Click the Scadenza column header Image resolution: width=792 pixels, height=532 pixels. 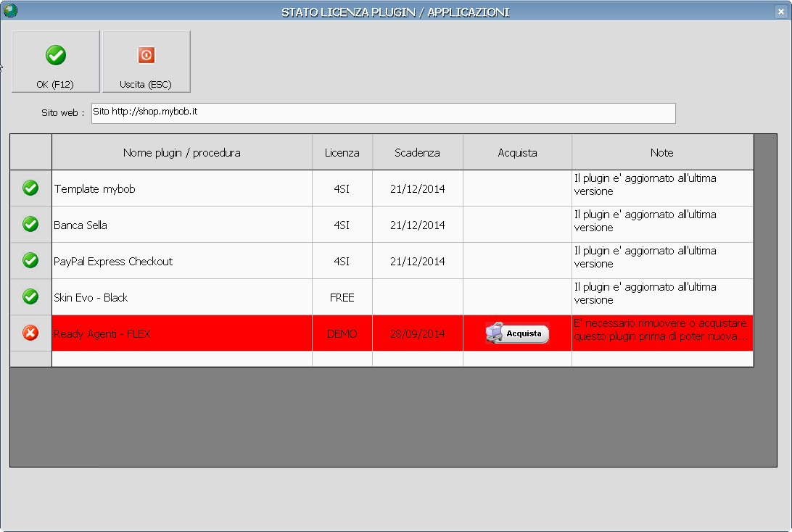pos(417,152)
